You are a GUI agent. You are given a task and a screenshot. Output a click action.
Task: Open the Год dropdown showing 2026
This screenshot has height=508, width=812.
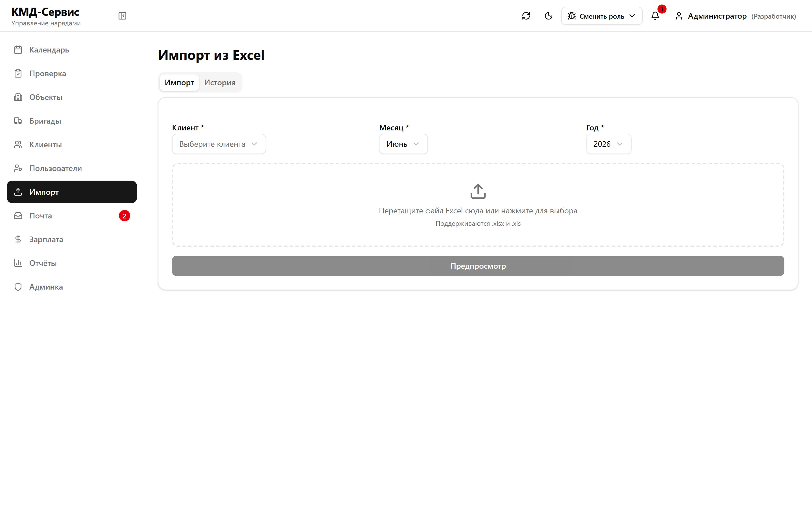609,144
